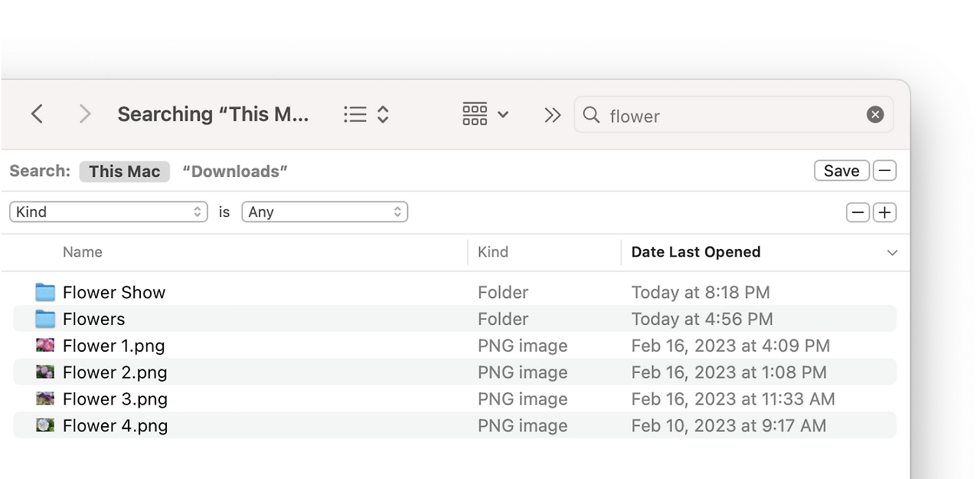This screenshot has width=980, height=479.
Task: Click the back navigation arrow
Action: coord(37,114)
